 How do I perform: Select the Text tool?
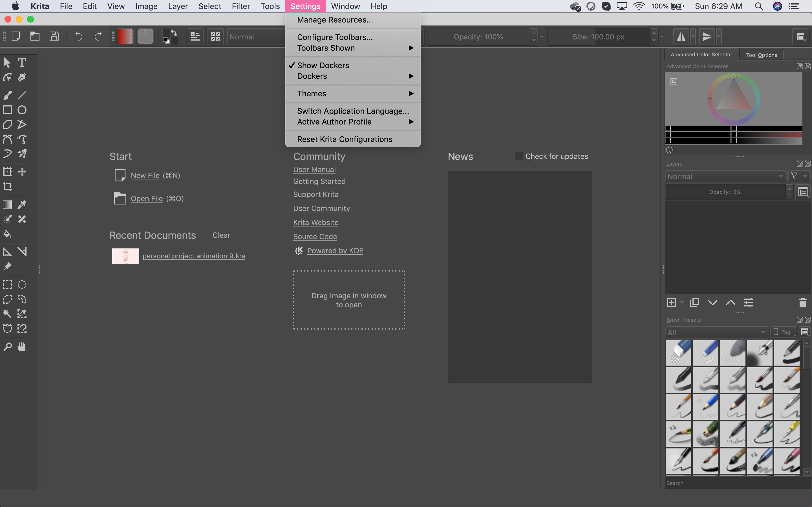tap(22, 63)
